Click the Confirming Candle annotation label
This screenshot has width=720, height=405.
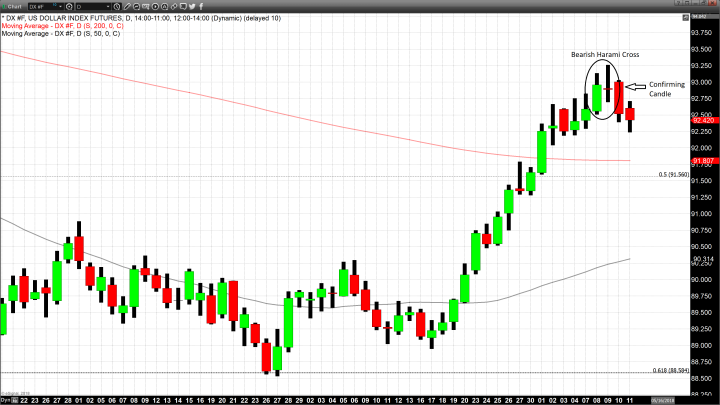tap(665, 91)
